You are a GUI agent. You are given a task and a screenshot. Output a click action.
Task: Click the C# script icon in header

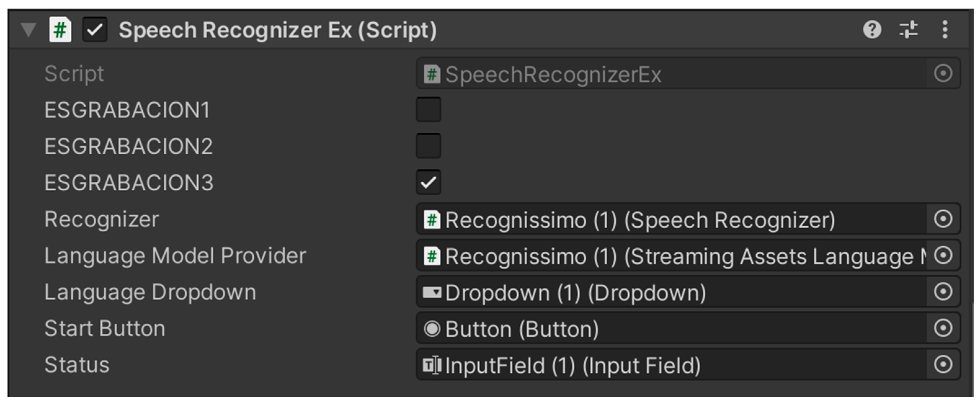(60, 30)
